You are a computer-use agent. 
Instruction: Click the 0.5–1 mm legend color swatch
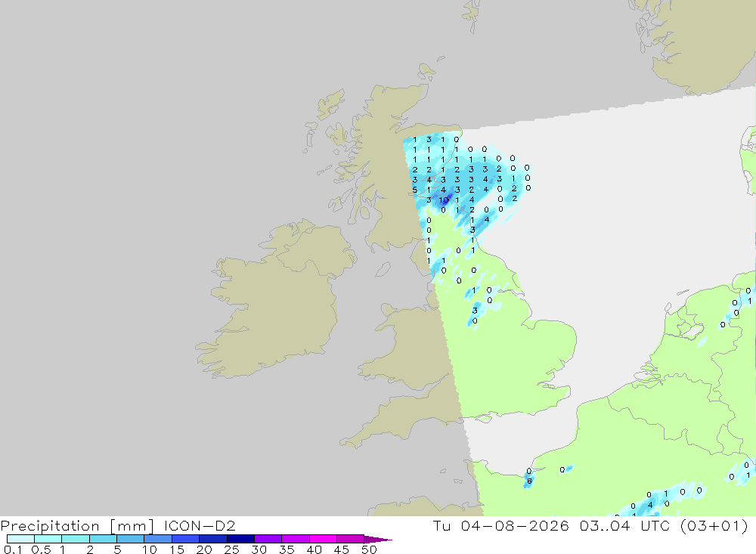[x=48, y=539]
